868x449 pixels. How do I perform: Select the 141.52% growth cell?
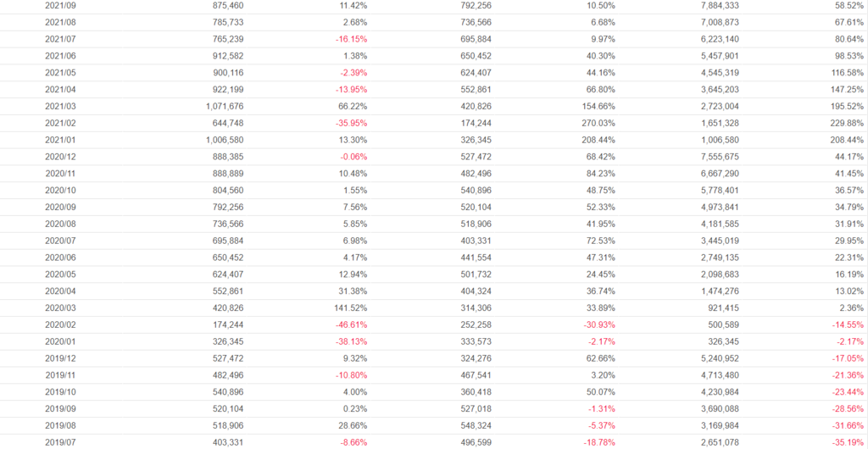348,308
